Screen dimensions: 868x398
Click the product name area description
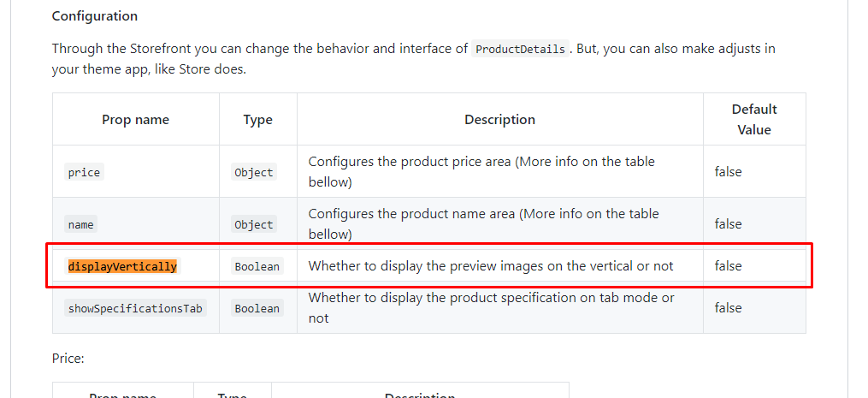pyautogui.click(x=484, y=224)
